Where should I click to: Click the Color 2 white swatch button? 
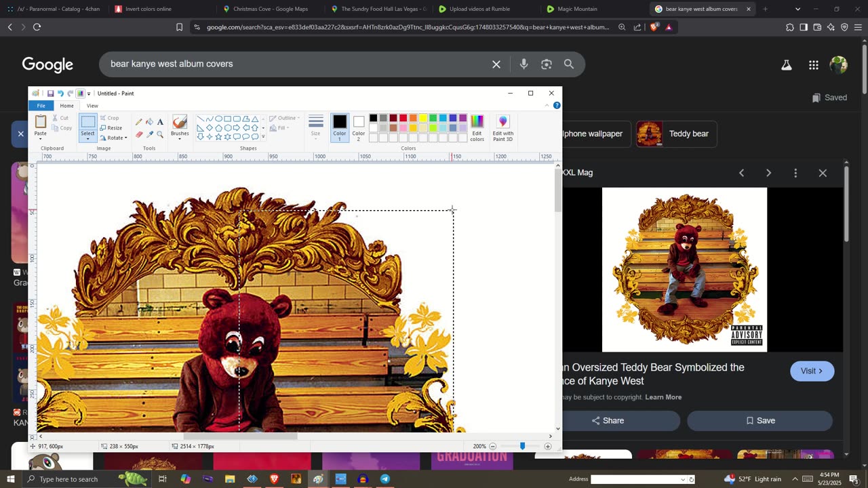click(359, 128)
